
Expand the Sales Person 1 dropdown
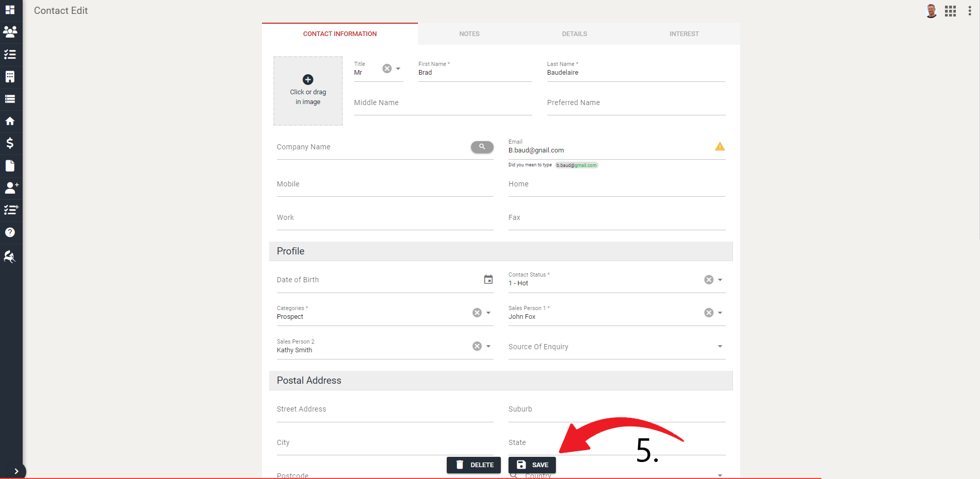[x=720, y=312]
